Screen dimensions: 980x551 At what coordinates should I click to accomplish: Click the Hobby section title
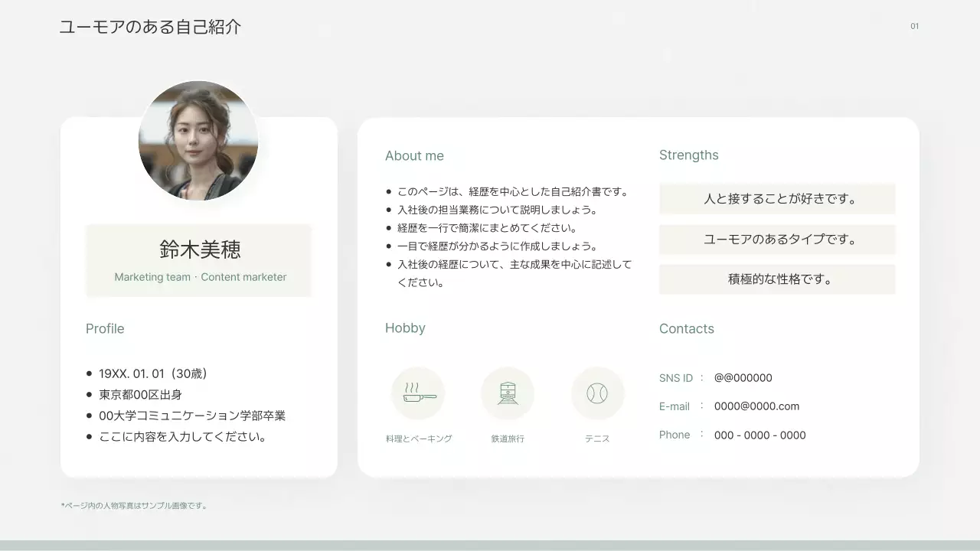tap(405, 328)
